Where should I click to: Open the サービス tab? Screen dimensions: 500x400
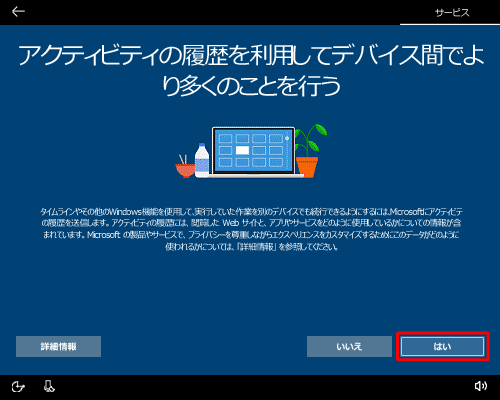452,13
